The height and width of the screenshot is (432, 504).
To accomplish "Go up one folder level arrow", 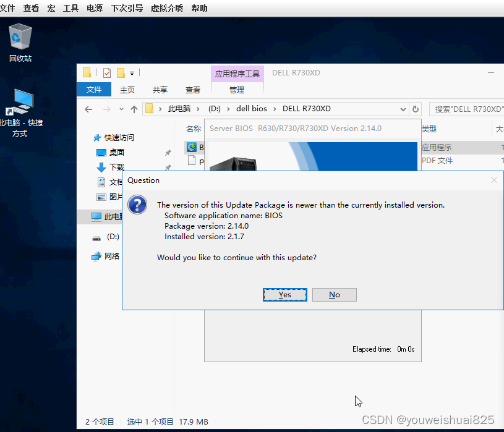I will coord(134,109).
